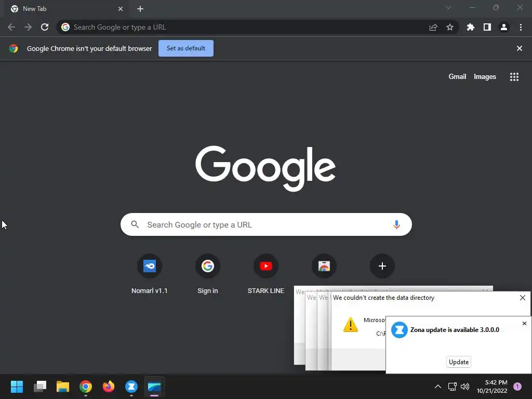Viewport: 532px width, 399px height.
Task: Click Set as default button
Action: tap(186, 48)
